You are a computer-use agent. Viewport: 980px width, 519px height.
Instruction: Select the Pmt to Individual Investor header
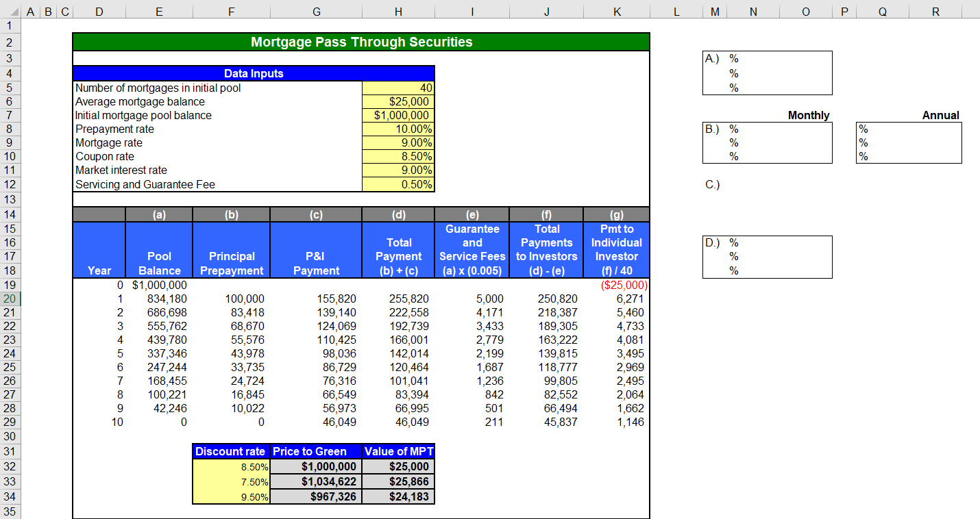point(616,250)
